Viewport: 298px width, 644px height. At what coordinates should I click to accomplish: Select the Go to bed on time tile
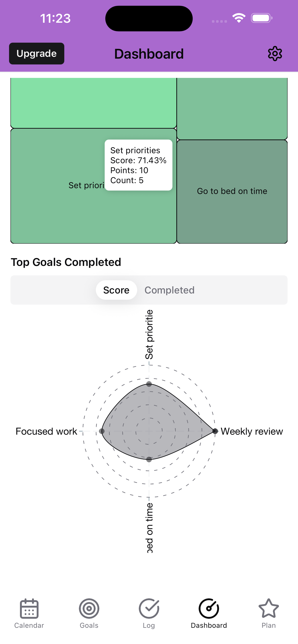[232, 192]
